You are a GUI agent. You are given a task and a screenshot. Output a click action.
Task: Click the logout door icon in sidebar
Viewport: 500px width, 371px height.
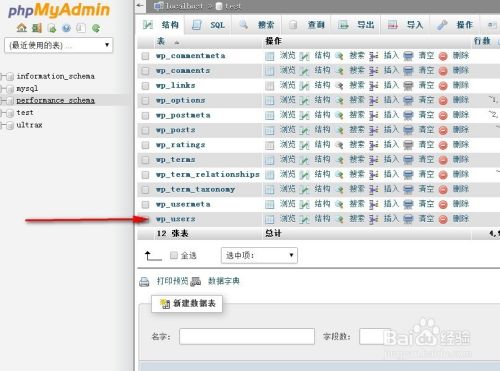click(37, 28)
